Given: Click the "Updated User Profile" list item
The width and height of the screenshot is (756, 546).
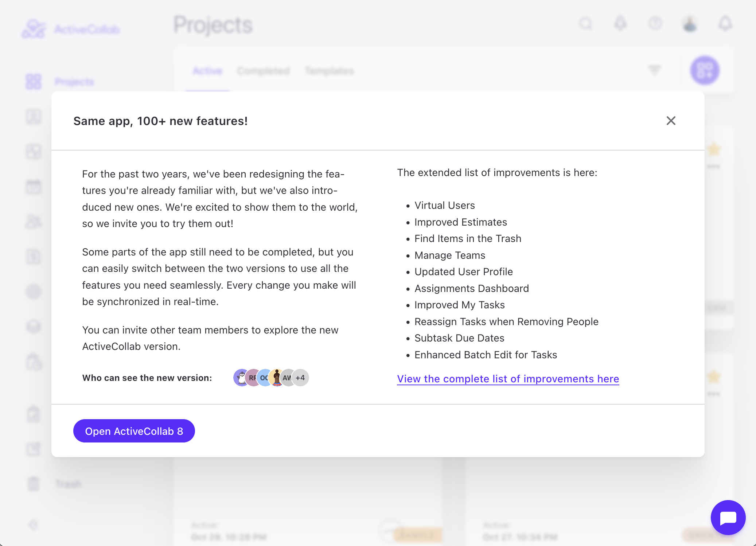Looking at the screenshot, I should (464, 272).
